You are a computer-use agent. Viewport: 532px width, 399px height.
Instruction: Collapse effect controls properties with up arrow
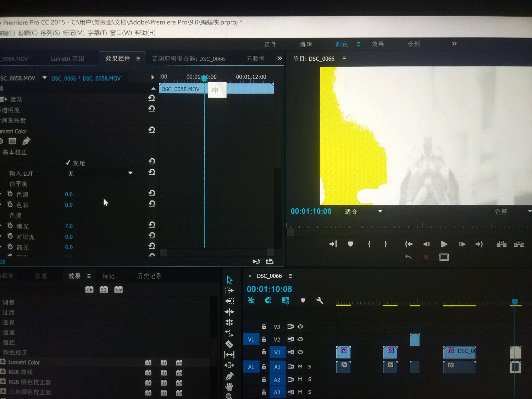(153, 88)
